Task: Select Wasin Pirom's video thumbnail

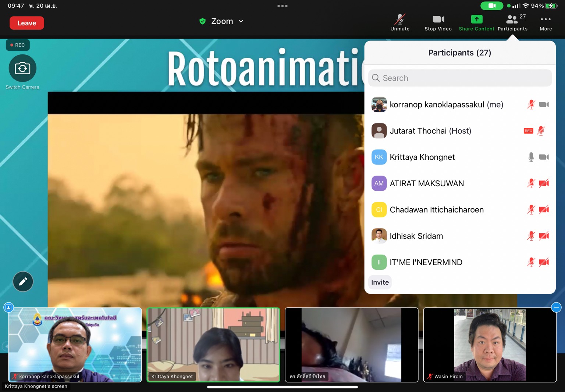Action: (490, 345)
